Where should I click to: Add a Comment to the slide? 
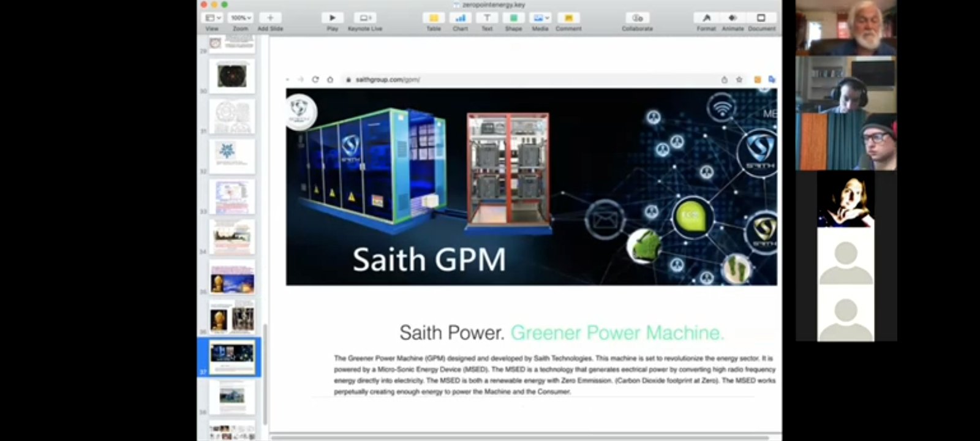[568, 18]
